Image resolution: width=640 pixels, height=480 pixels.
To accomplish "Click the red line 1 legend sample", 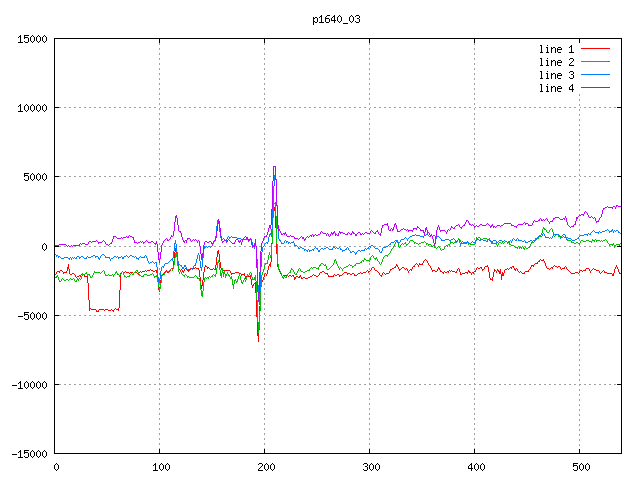I will pyautogui.click(x=595, y=49).
